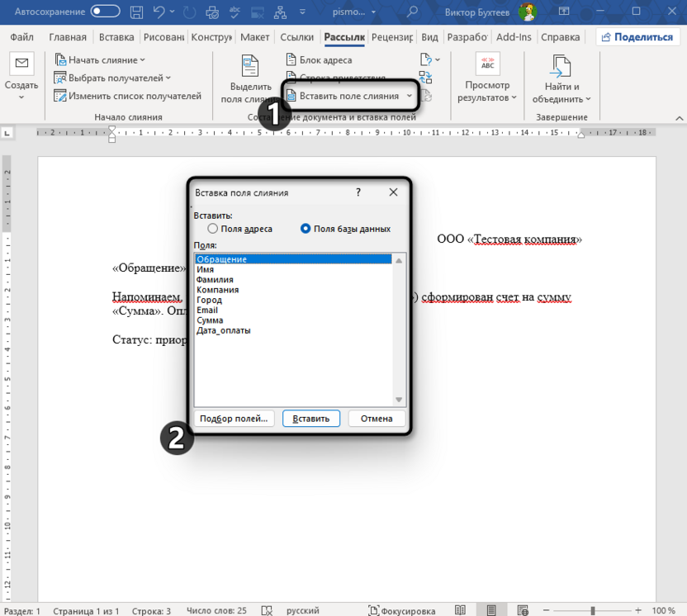
Task: Click the zoom out minus icon
Action: 546,610
